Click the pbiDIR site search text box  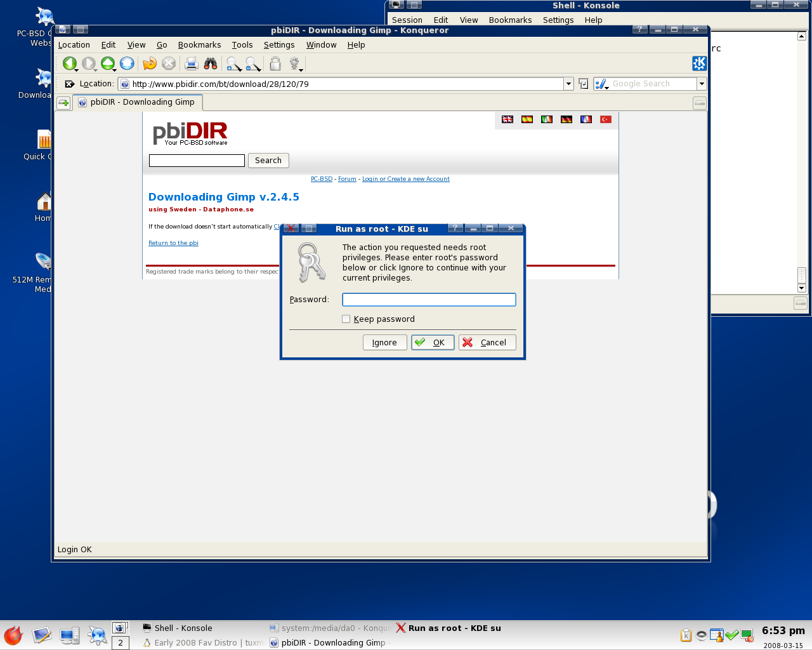coord(197,161)
